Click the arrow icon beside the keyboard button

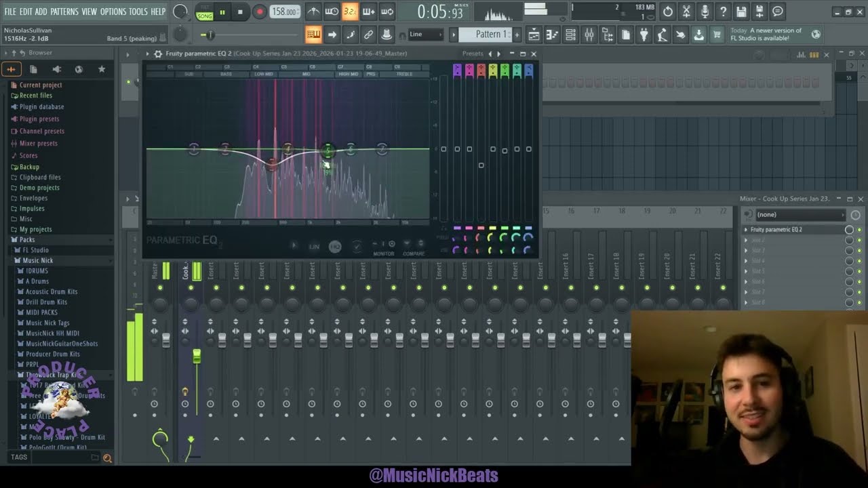[x=332, y=35]
